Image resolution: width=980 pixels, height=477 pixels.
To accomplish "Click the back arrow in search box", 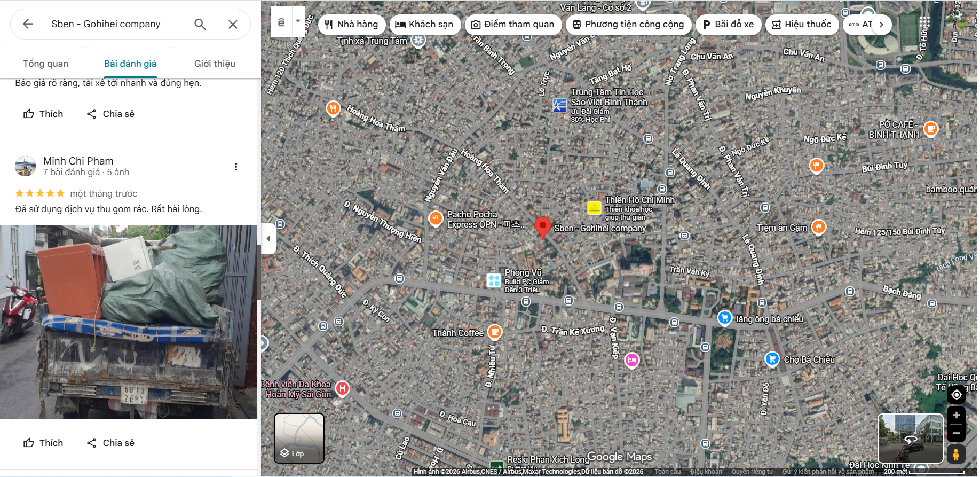I will tap(28, 24).
